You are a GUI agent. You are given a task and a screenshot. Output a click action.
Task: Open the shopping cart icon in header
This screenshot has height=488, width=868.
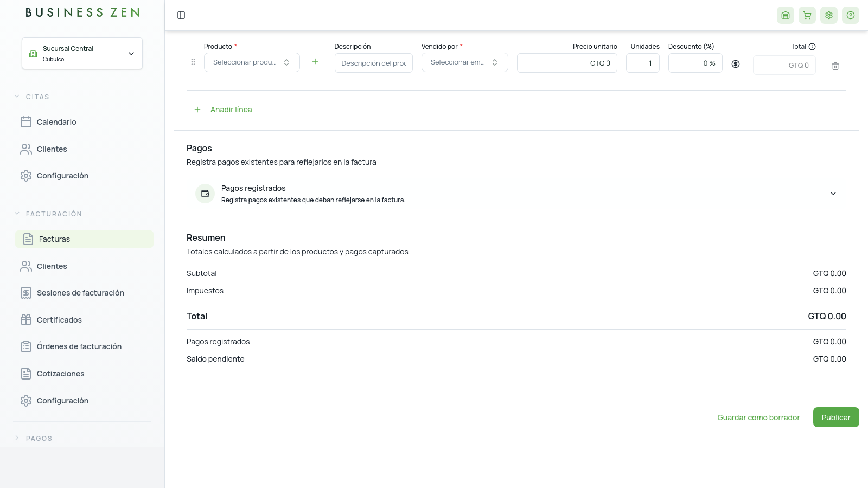[807, 15]
